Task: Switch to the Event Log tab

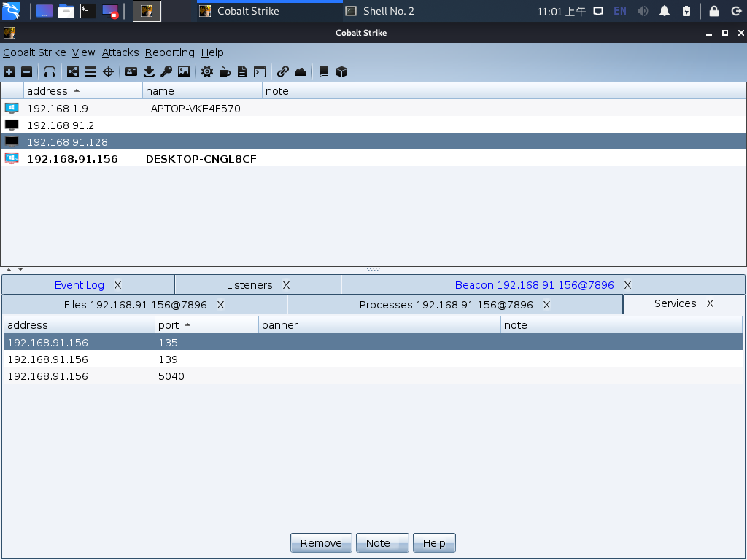Action: click(79, 285)
